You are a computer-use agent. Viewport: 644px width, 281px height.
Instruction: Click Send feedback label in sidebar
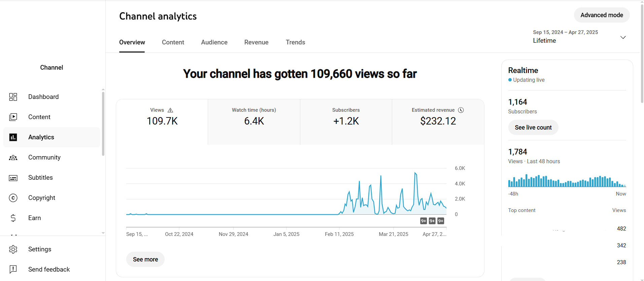[x=49, y=270]
